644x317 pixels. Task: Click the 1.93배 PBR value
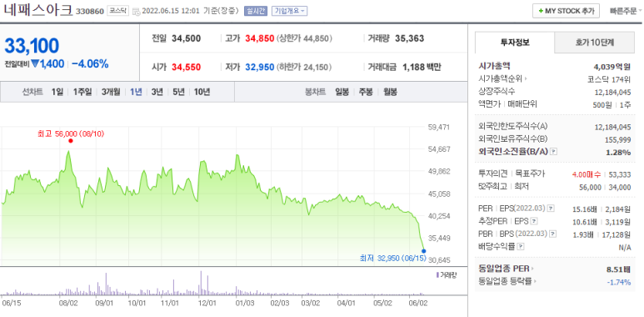[x=586, y=234]
